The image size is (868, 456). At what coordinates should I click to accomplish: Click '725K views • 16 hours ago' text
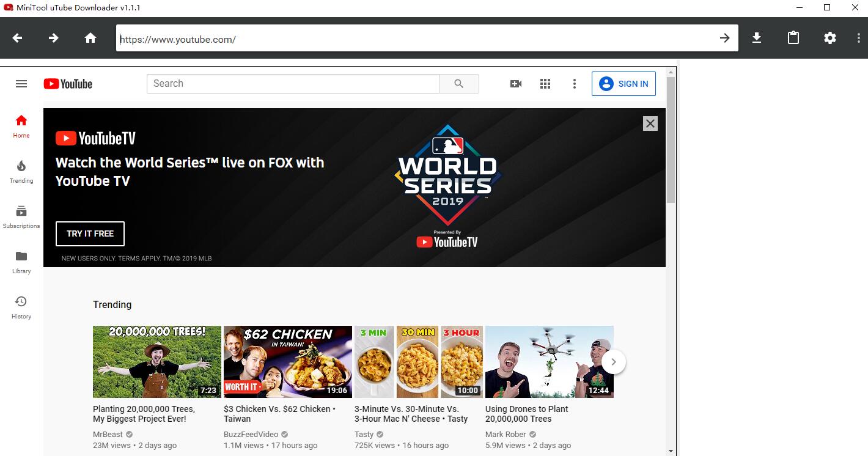(402, 446)
